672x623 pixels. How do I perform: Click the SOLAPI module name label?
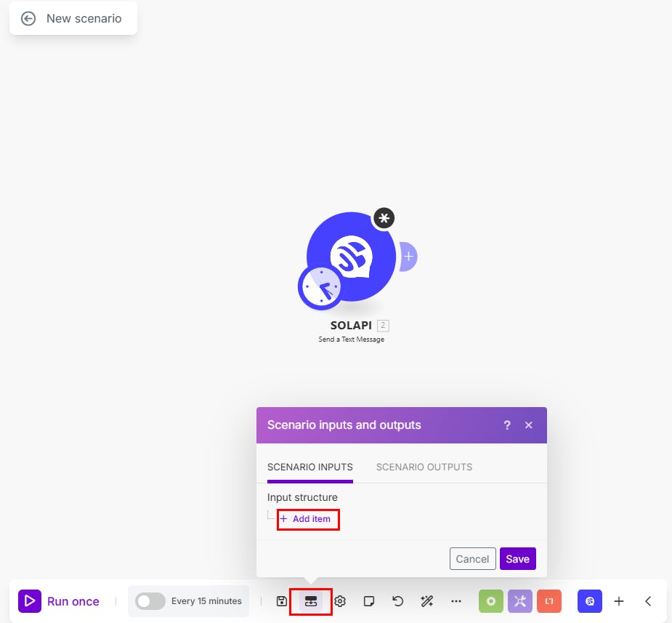351,326
